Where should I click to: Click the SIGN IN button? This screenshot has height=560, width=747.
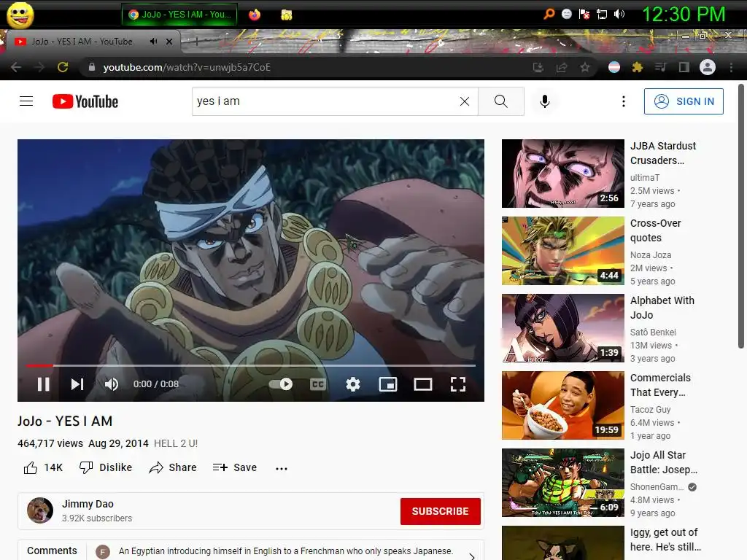(683, 101)
